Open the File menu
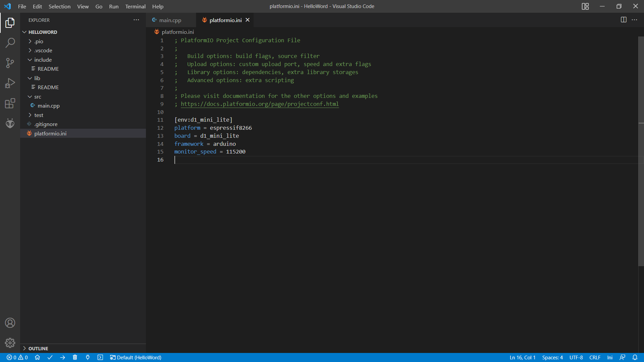 22,6
